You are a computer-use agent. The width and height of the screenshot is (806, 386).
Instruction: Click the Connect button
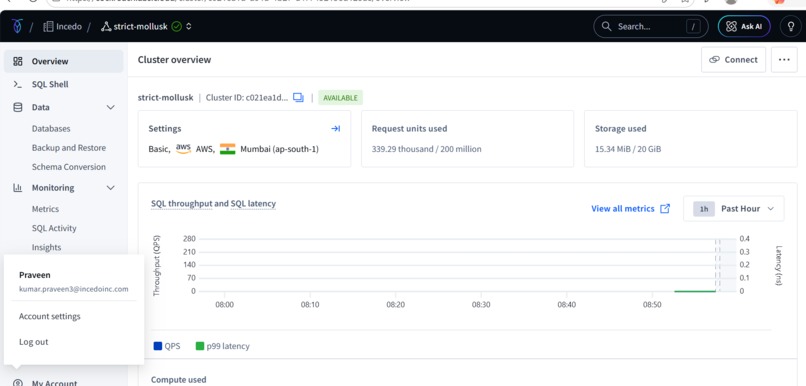[x=734, y=60]
